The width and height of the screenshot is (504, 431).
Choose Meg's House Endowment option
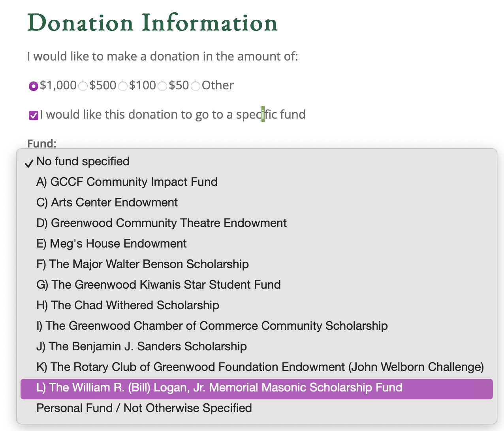(x=257, y=244)
